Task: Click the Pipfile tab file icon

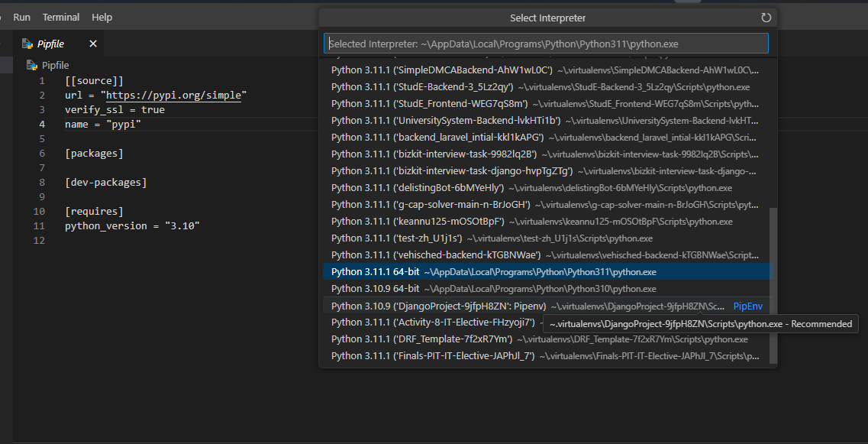Action: 27,44
